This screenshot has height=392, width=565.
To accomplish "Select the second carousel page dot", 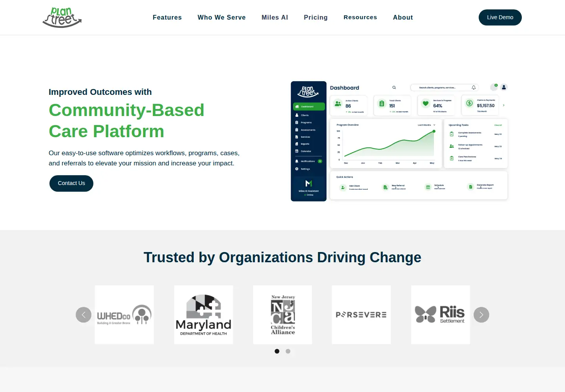I will pyautogui.click(x=288, y=351).
